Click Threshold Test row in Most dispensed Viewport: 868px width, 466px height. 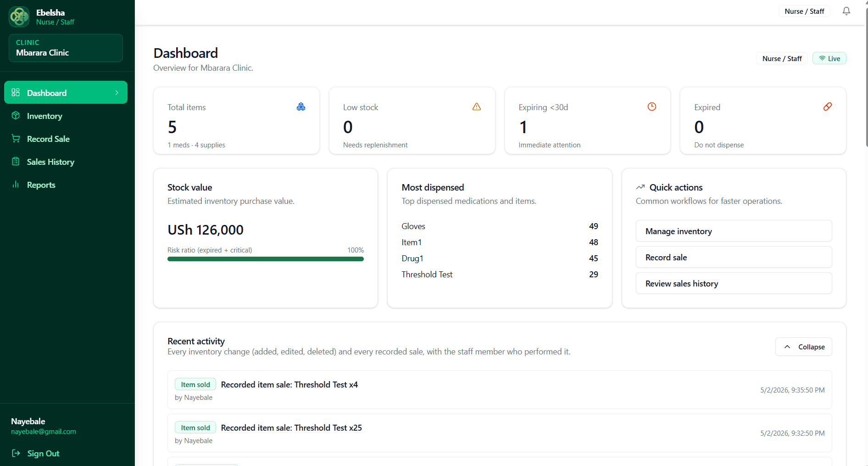pyautogui.click(x=500, y=274)
